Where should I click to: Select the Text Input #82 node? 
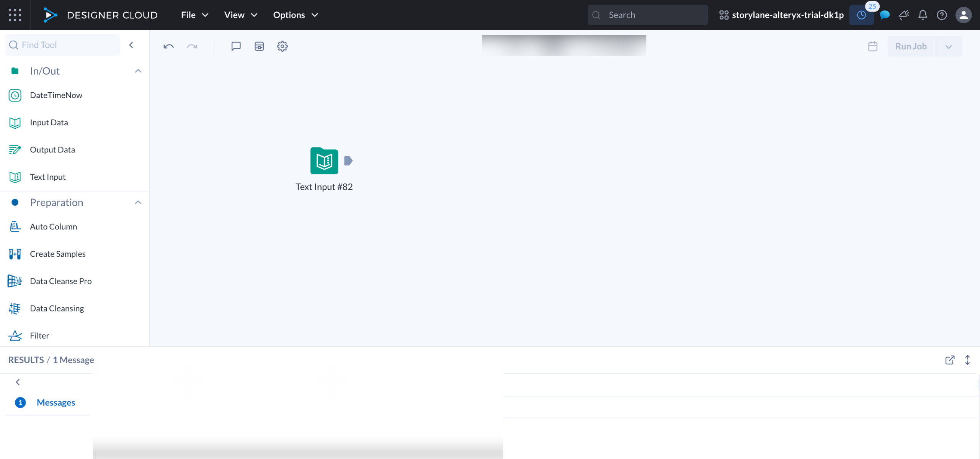pyautogui.click(x=324, y=161)
